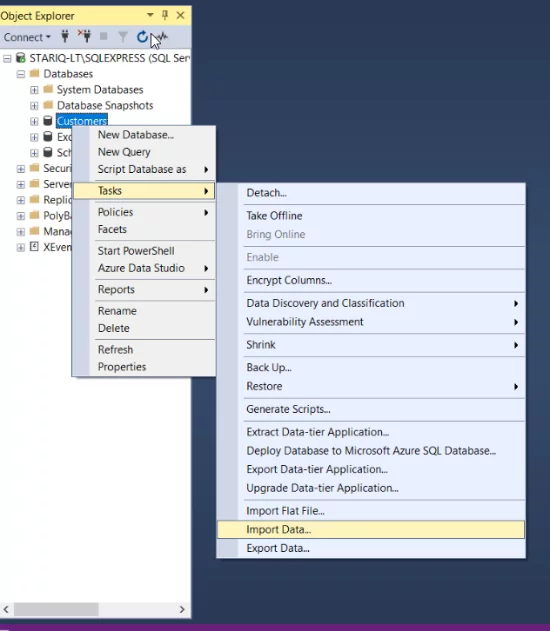Select Detach... in Tasks submenu
The height and width of the screenshot is (631, 550).
click(371, 193)
